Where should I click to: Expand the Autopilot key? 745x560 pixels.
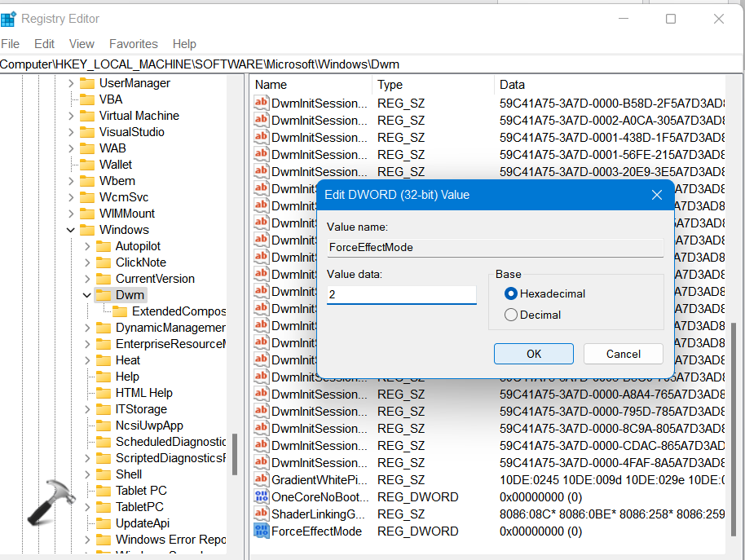tap(87, 246)
